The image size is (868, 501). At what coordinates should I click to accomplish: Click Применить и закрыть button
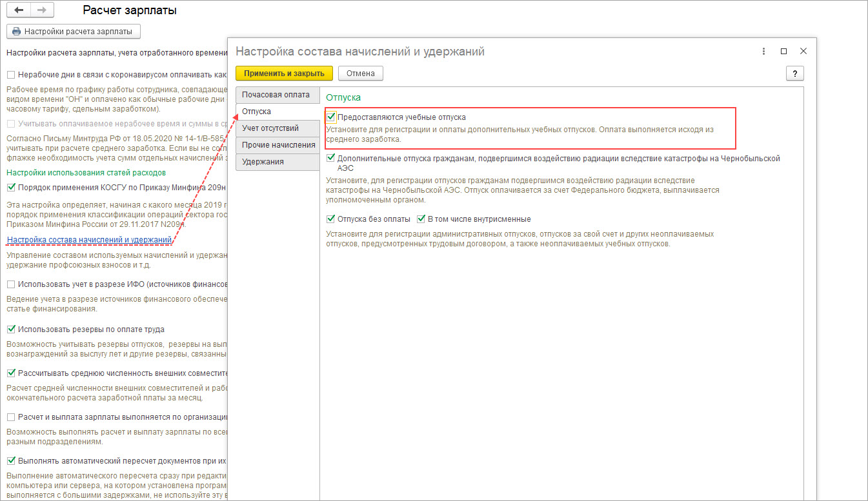click(x=284, y=73)
